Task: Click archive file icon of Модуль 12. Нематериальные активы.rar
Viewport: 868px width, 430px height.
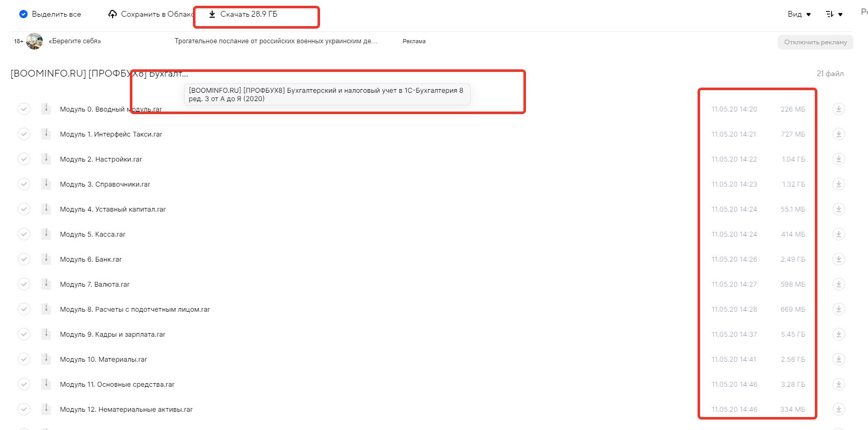Action: [x=46, y=409]
